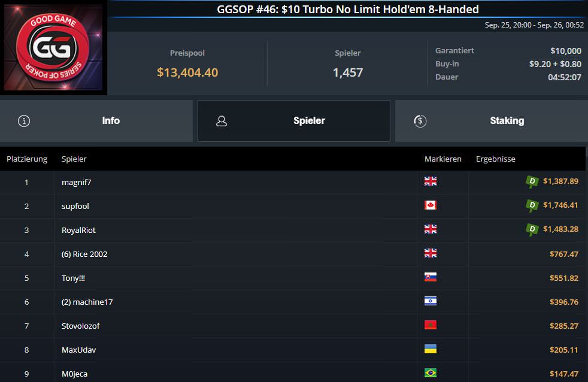Viewport: 588px width, 382px height.
Task: Select player (6) Rice 2002
Action: point(84,254)
